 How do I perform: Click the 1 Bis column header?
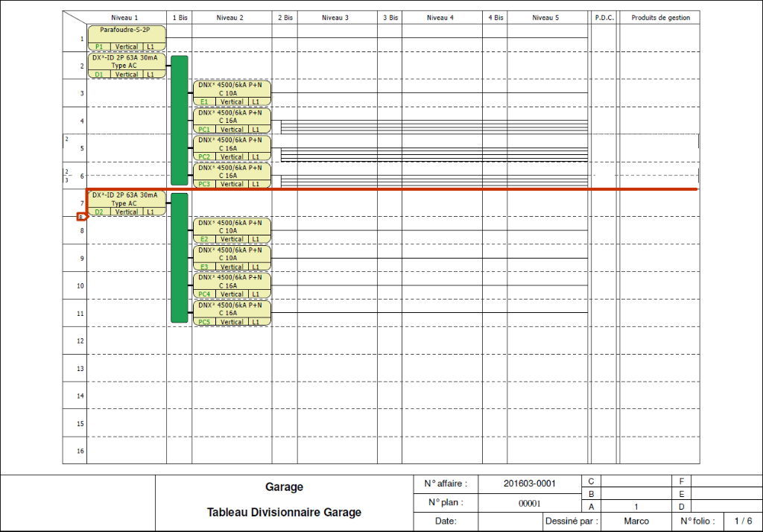click(x=180, y=18)
